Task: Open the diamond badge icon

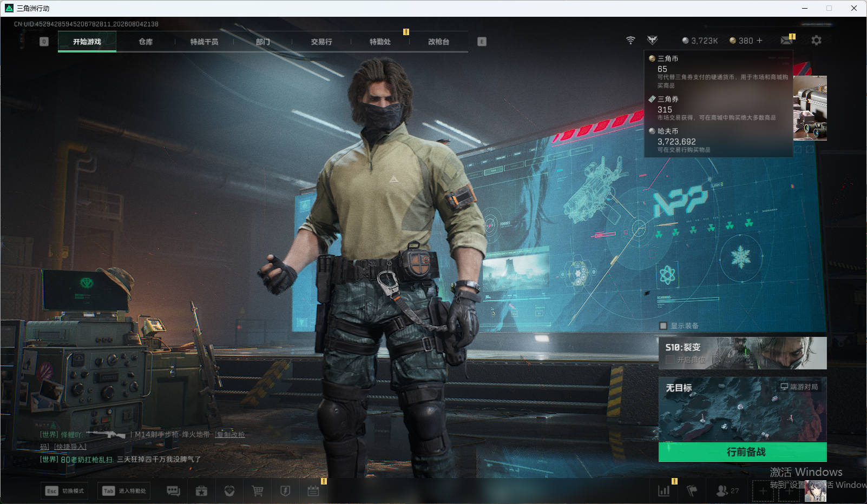Action: coord(229,491)
